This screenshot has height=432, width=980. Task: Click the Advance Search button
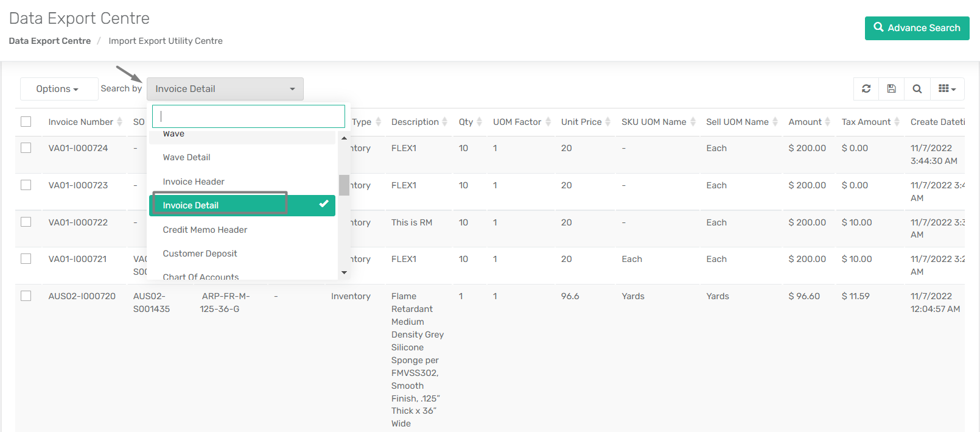(917, 28)
